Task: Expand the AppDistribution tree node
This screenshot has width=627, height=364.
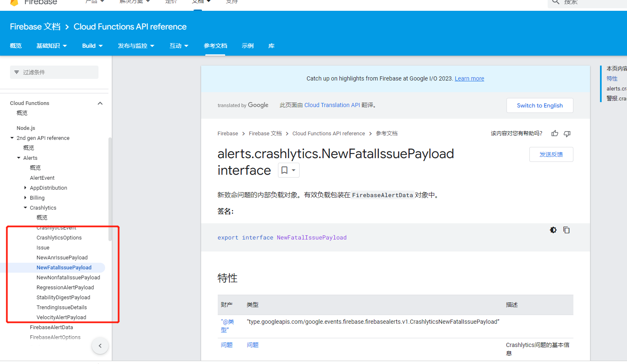Action: pos(25,188)
